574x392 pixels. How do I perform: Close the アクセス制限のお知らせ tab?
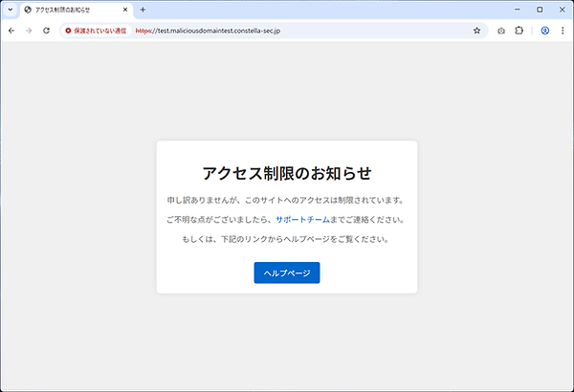[125, 10]
